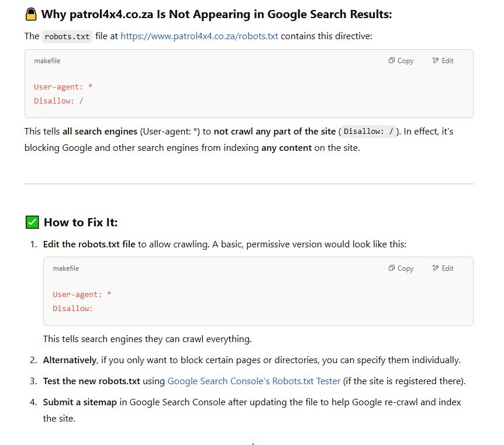The image size is (504, 445).
Task: Click the scroll-down arrow button at page bottom
Action: (253, 443)
